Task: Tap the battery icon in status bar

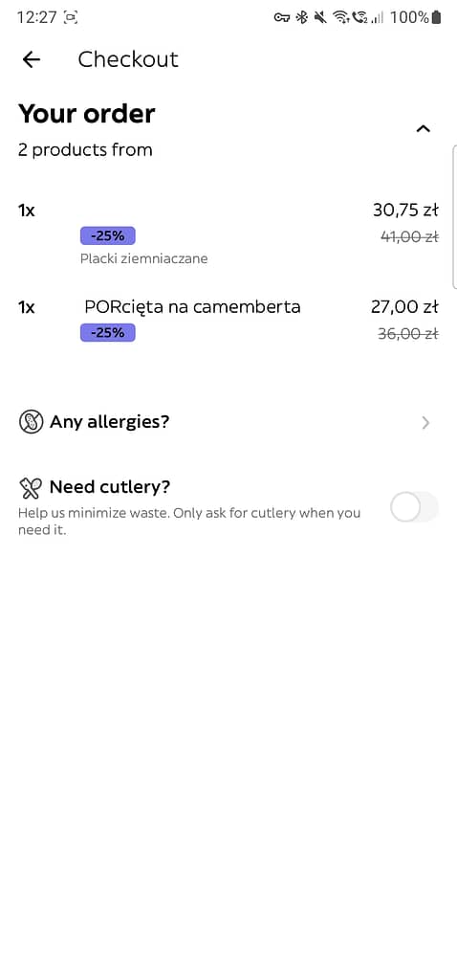Action: coord(436,17)
